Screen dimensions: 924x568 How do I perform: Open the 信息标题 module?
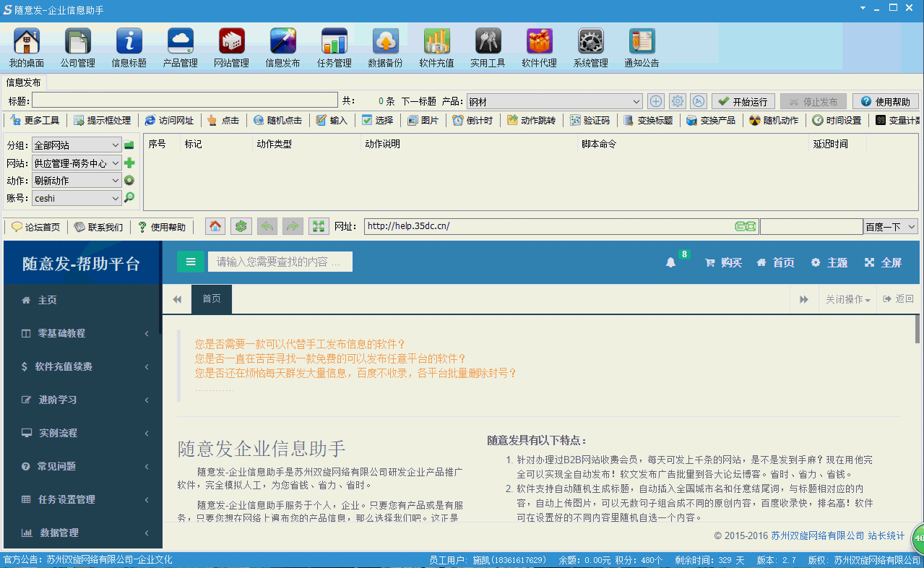(x=129, y=48)
